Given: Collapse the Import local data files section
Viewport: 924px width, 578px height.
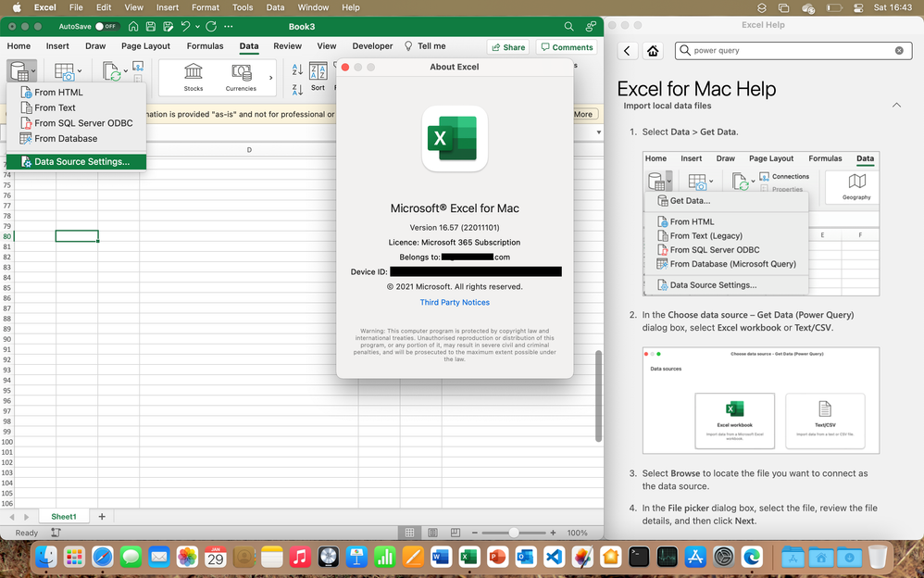Looking at the screenshot, I should click(x=896, y=106).
